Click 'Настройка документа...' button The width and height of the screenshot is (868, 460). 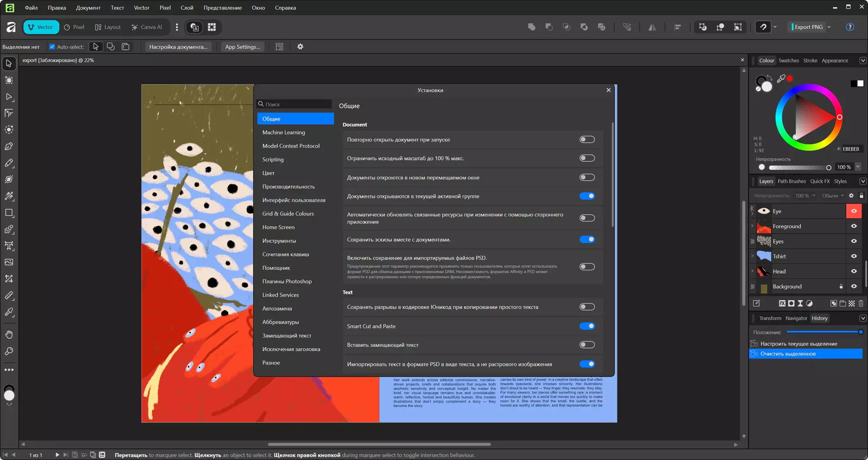178,46
